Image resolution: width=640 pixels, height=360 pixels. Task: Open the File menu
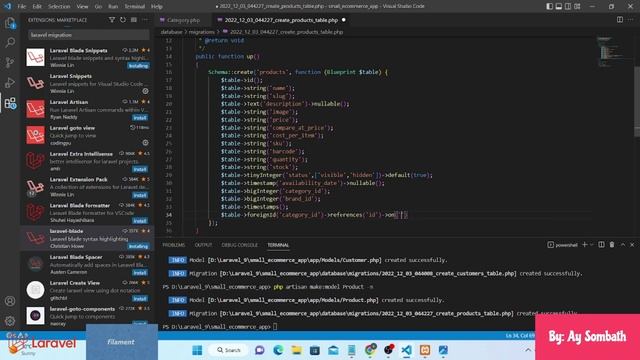tap(22, 7)
